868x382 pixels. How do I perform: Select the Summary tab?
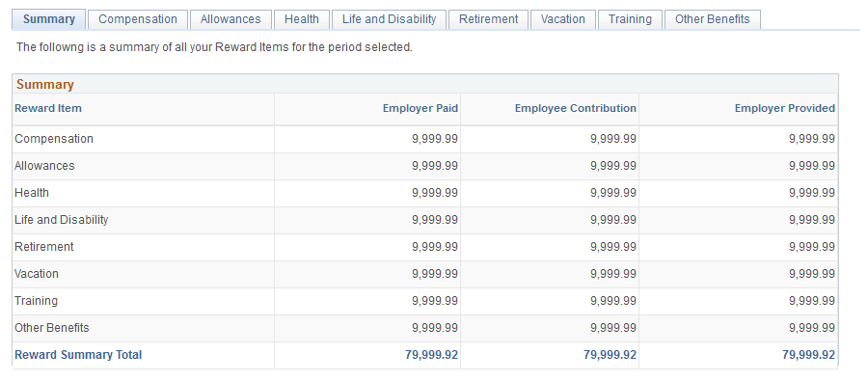[49, 19]
